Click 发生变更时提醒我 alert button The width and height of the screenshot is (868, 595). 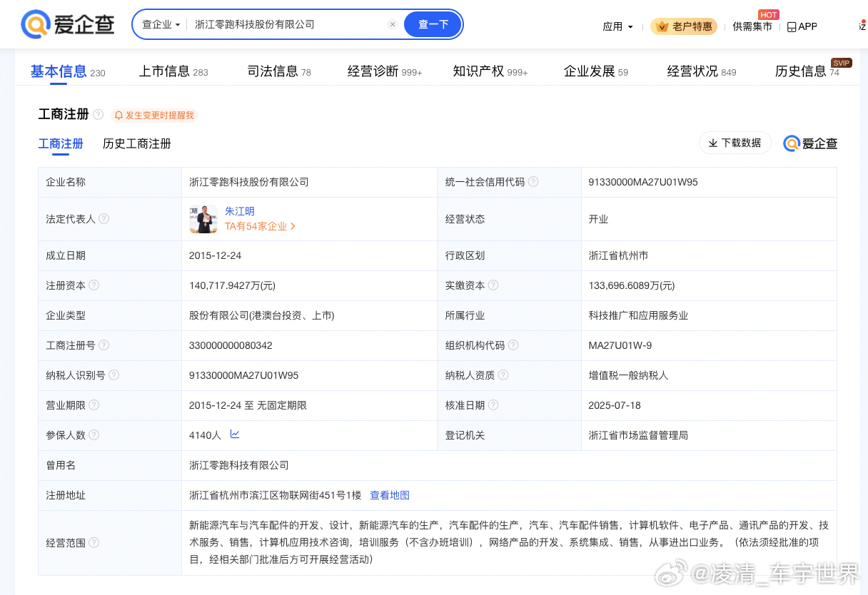pos(154,115)
